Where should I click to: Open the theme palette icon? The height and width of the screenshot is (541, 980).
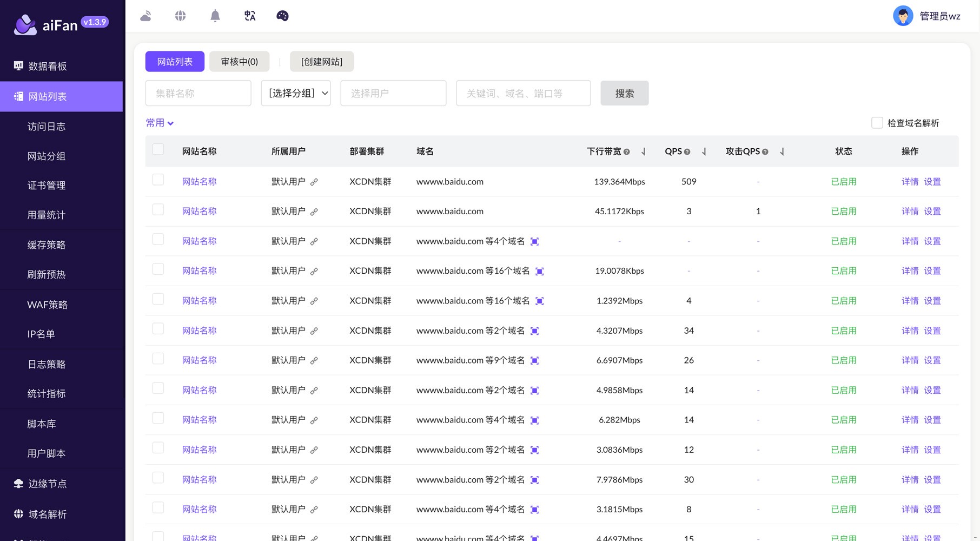(x=282, y=16)
